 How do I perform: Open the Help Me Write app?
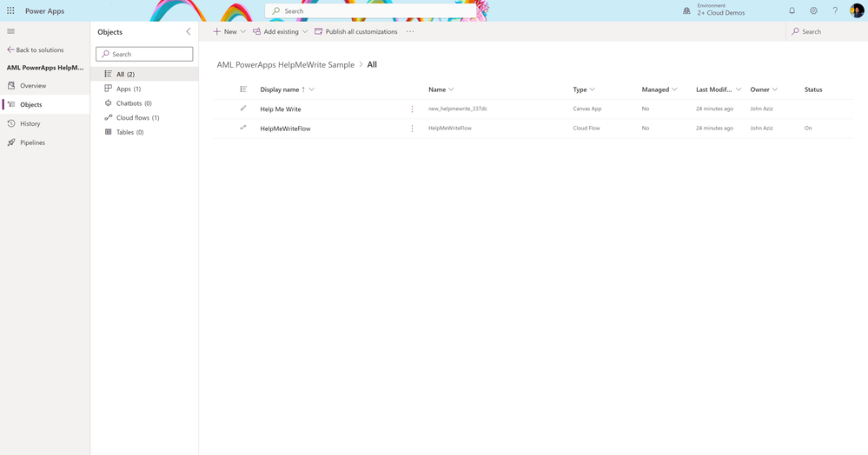pyautogui.click(x=281, y=109)
